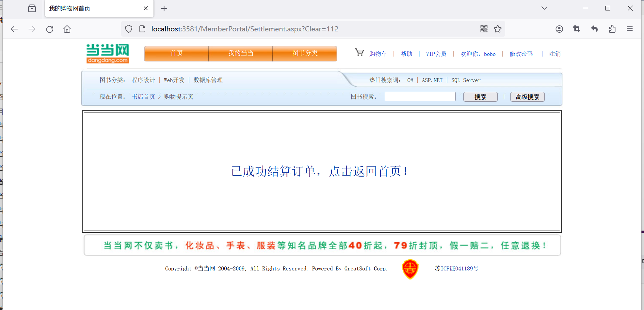The height and width of the screenshot is (310, 644).
Task: Click the success message to return home
Action: (319, 171)
